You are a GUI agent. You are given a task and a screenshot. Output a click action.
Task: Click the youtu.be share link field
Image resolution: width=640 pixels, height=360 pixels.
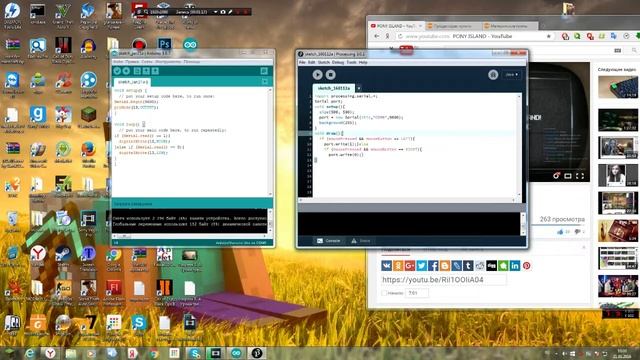click(443, 280)
